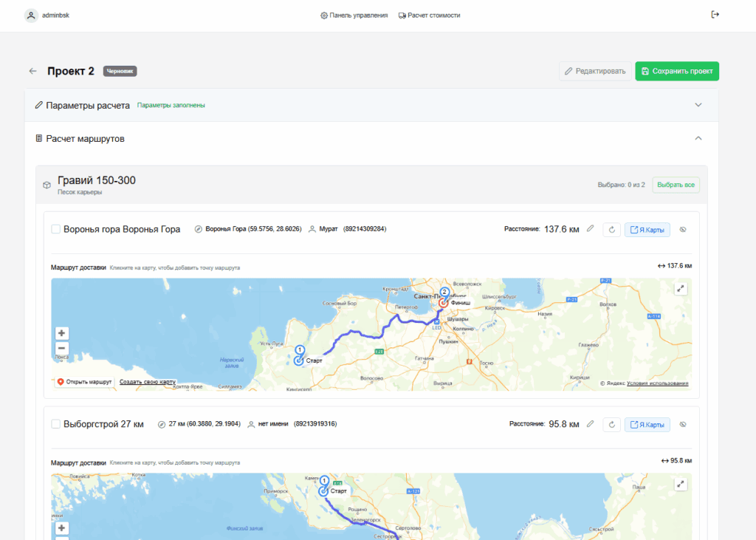Click the Редактировать button
The height and width of the screenshot is (540, 756).
point(595,71)
